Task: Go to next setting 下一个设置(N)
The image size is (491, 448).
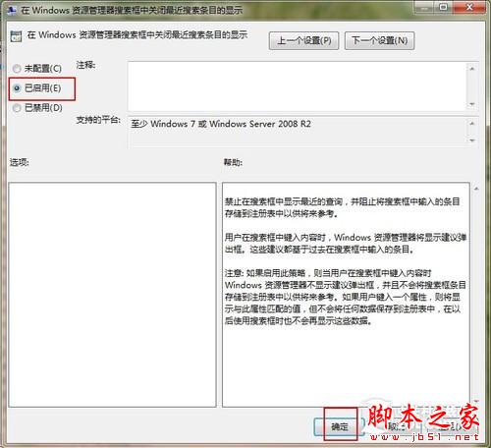Action: click(x=379, y=41)
